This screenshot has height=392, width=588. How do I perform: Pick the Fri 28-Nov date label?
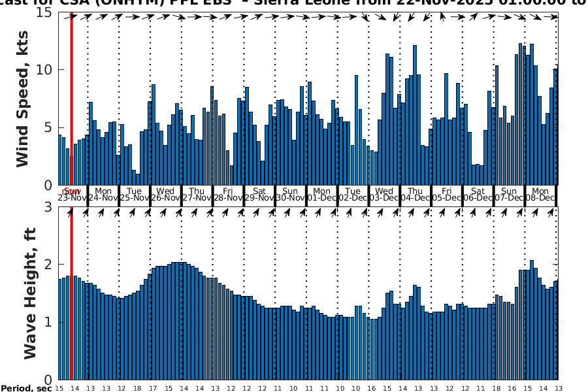[x=228, y=195]
